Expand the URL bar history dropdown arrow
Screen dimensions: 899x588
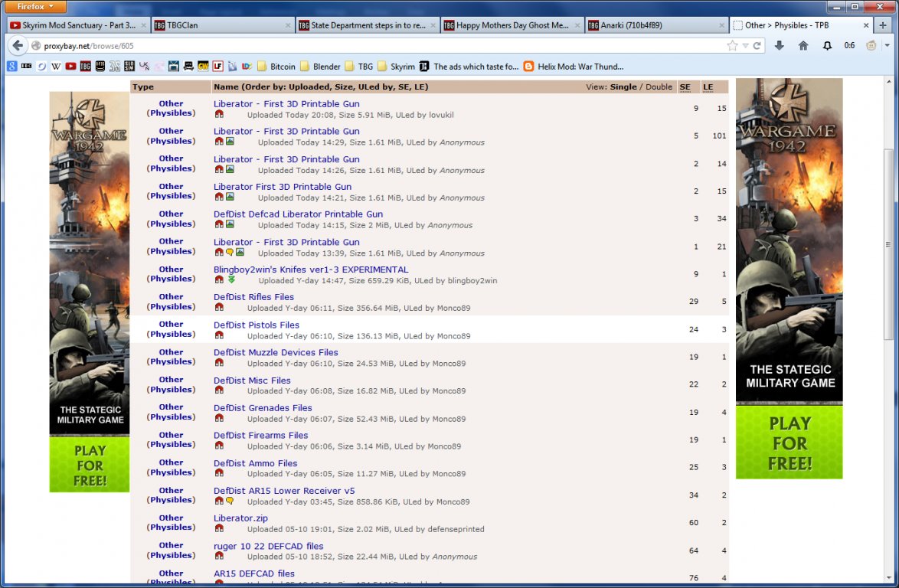tap(745, 46)
